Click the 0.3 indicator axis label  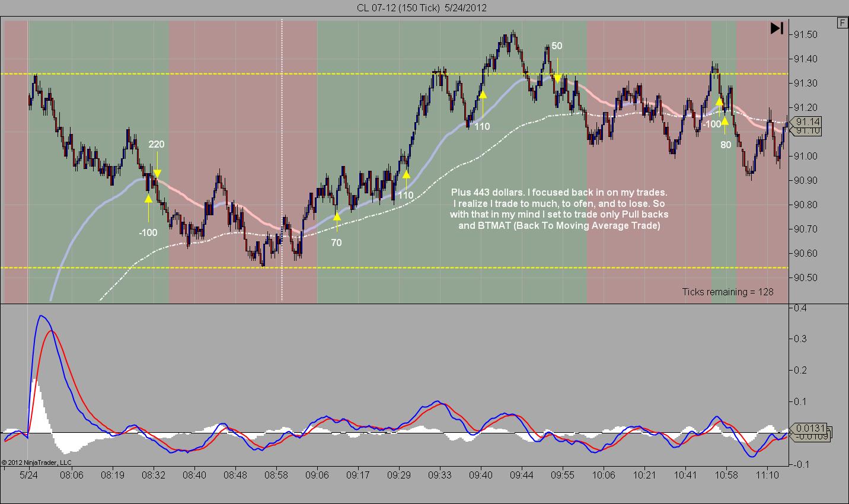(800, 339)
